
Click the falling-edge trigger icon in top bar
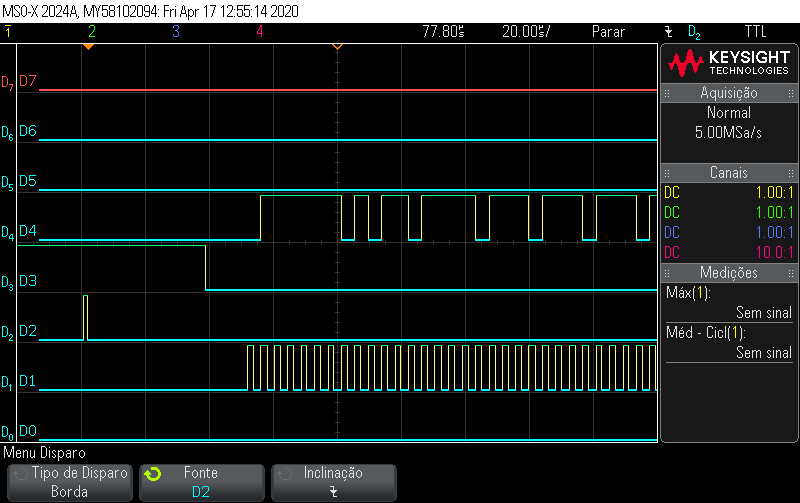668,32
